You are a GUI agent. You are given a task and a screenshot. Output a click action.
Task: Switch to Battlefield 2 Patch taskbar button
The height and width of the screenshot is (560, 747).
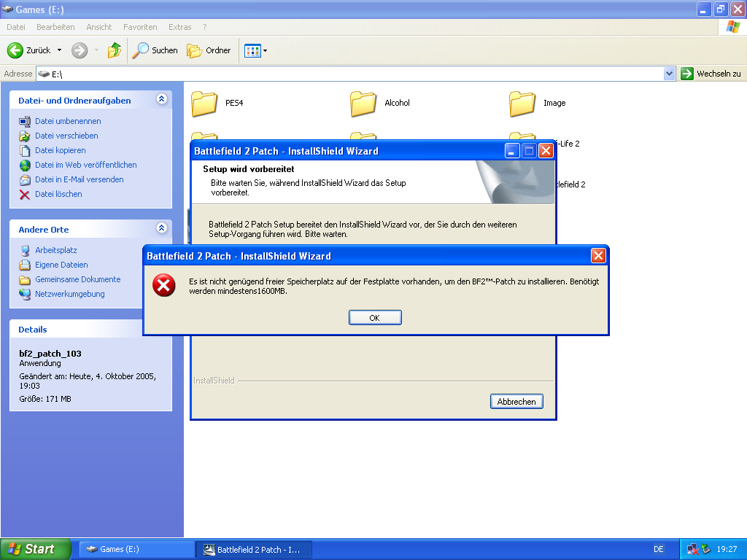coord(254,549)
